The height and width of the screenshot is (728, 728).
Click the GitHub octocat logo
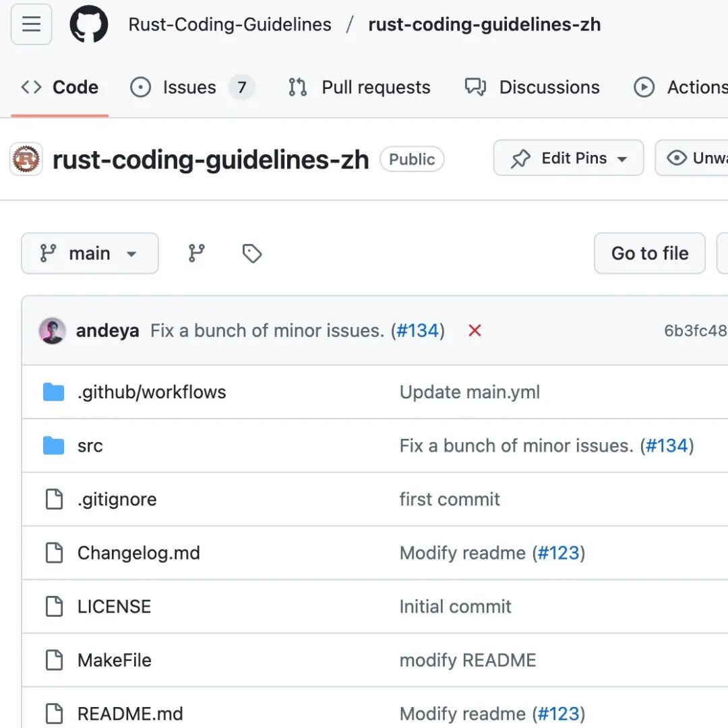click(89, 24)
